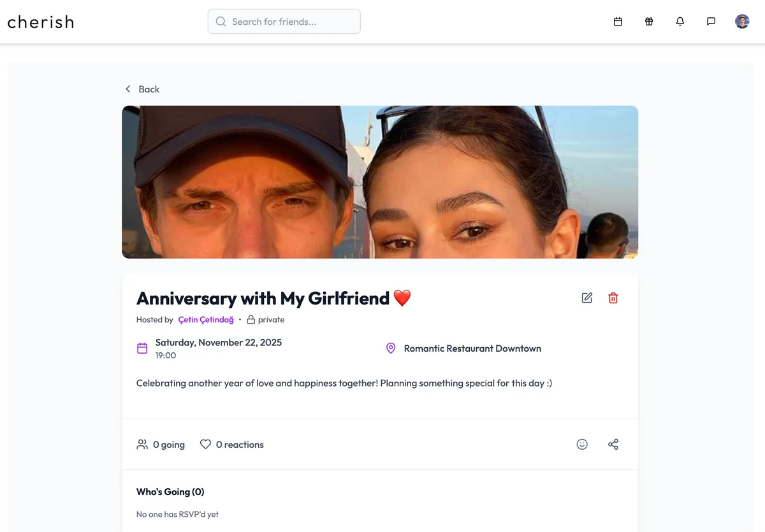This screenshot has width=765, height=532.
Task: Add a reaction with smiley icon
Action: [x=582, y=445]
